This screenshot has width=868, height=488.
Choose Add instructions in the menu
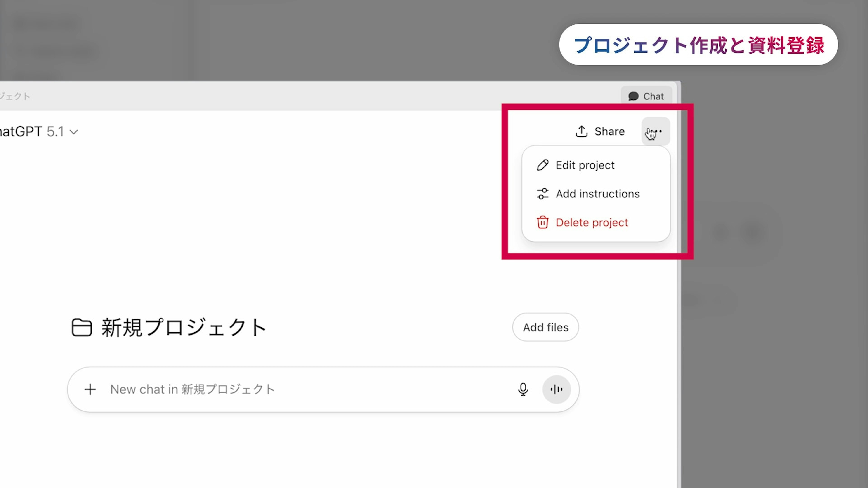[597, 194]
